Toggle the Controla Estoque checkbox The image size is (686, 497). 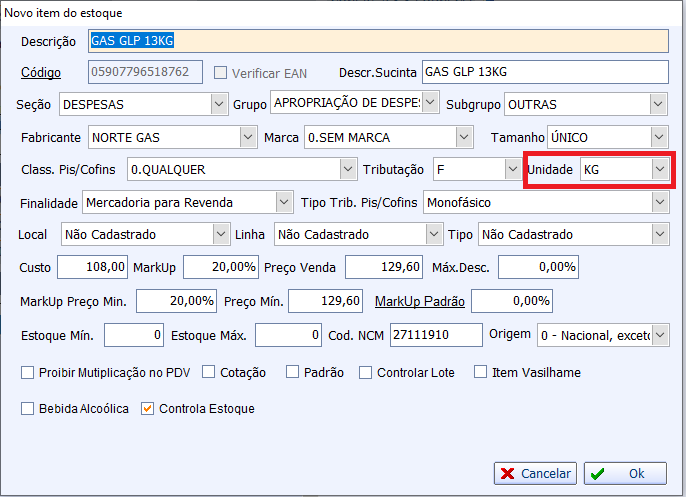[148, 408]
